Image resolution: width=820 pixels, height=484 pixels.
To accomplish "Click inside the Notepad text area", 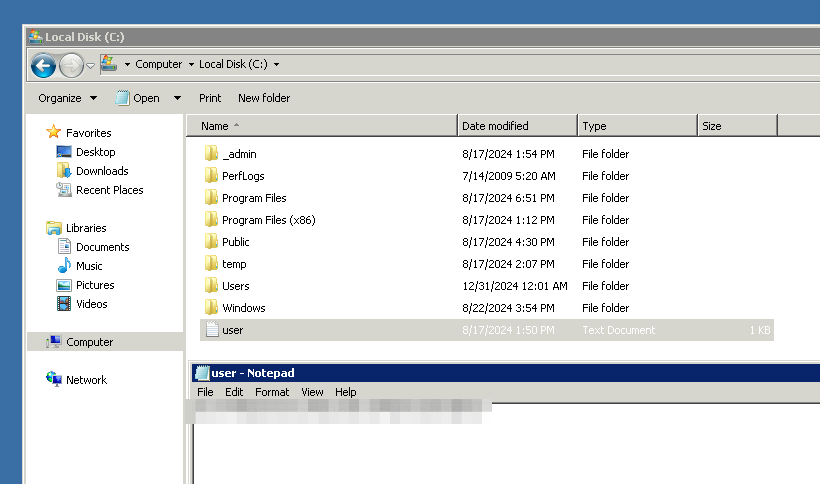I will (x=500, y=450).
